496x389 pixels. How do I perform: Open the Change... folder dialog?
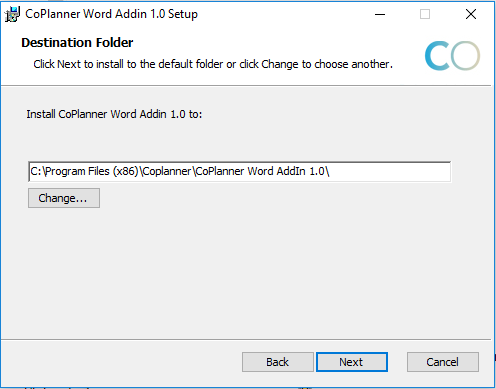pos(64,198)
